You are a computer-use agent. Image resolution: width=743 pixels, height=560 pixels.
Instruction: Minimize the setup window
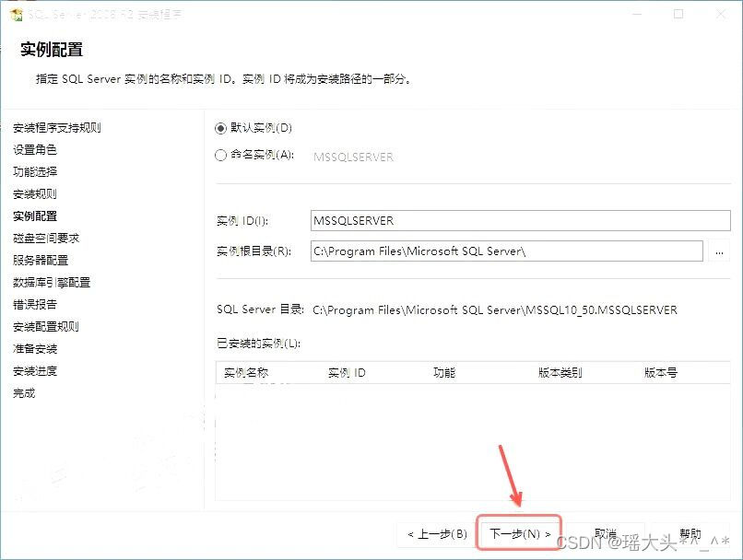(x=637, y=14)
